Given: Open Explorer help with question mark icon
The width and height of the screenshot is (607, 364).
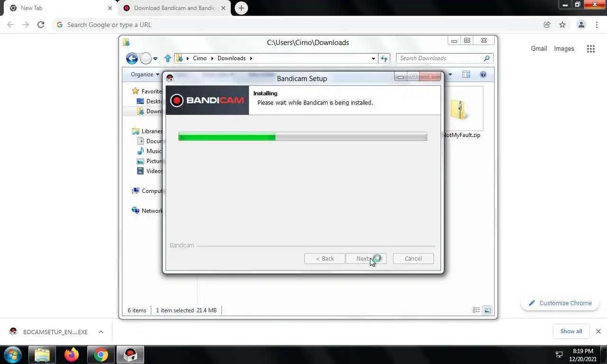Looking at the screenshot, I should (x=483, y=74).
